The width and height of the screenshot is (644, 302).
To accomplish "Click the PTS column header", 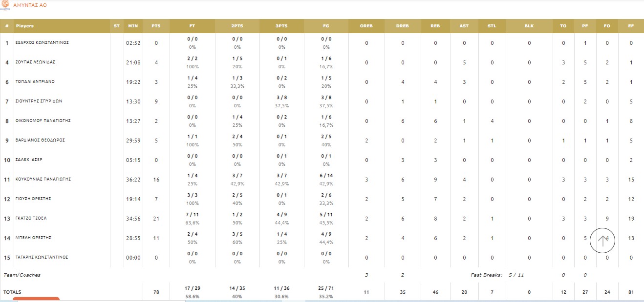I will [156, 26].
